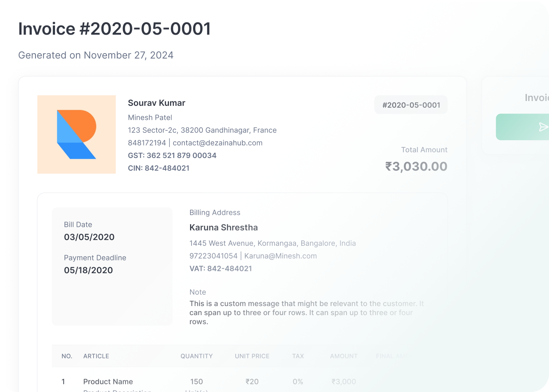Viewport: 549px width, 392px height.
Task: Click the Invoice #2020-05-0001 page heading
Action: 115,29
